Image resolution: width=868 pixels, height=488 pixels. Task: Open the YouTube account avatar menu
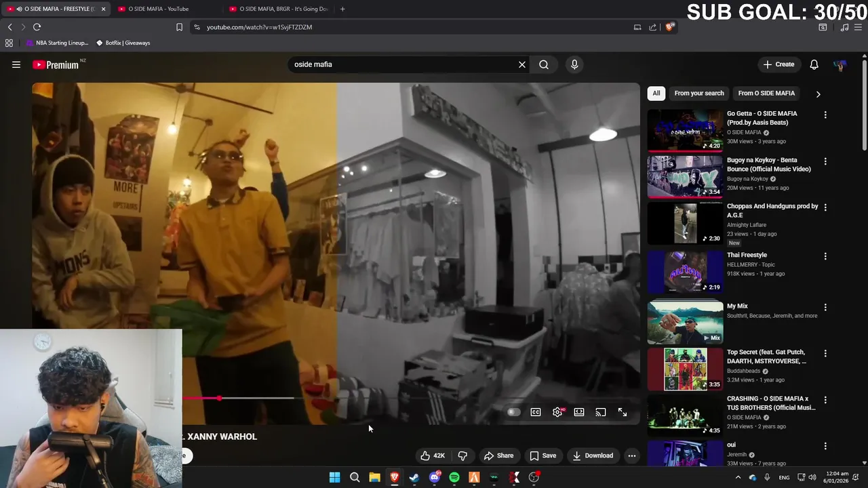(x=840, y=64)
